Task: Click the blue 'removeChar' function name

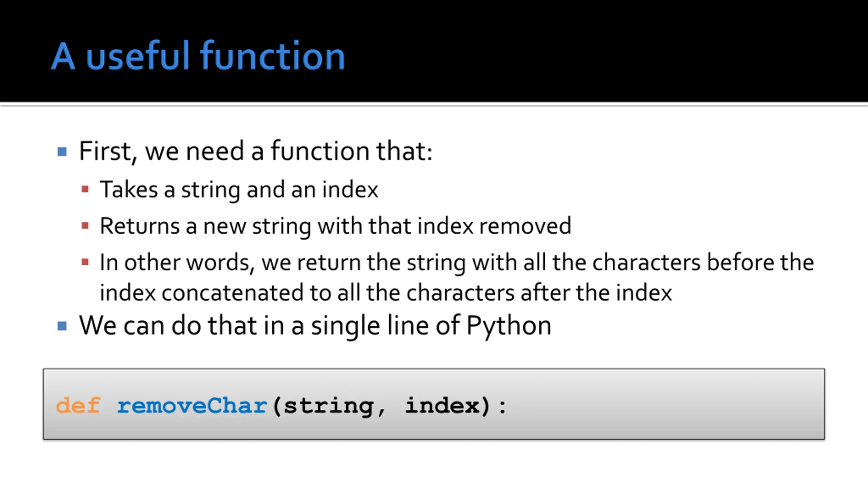Action: [x=192, y=406]
